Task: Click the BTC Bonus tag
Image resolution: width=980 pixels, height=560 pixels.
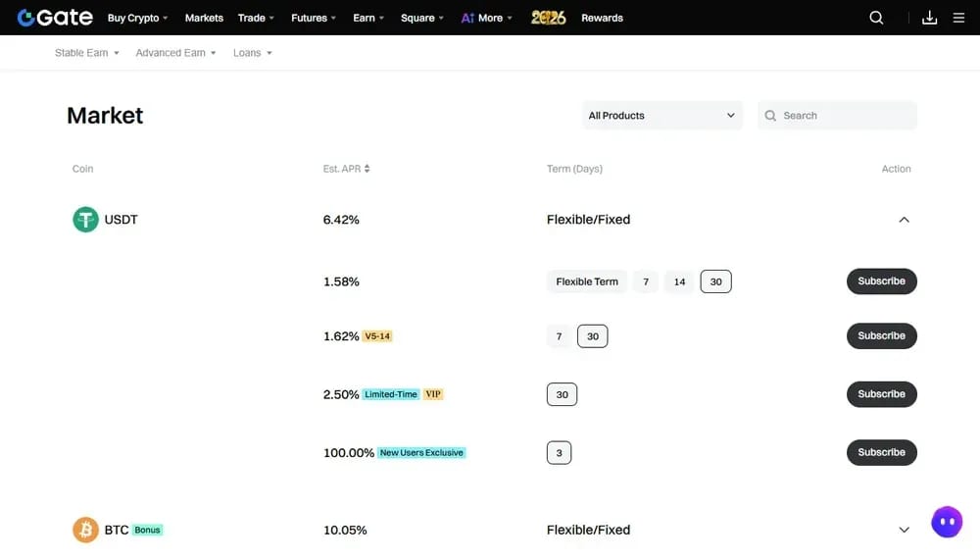Action: [148, 530]
